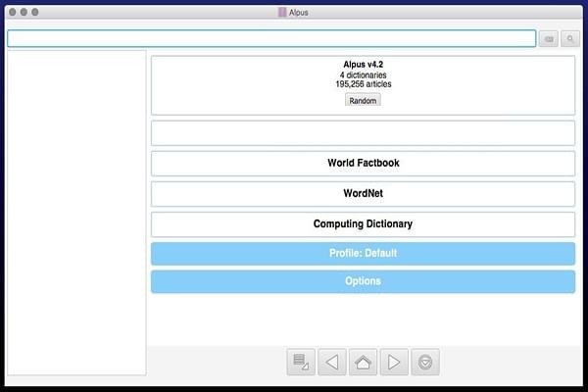Screen dimensions: 588x392
Task: Click the window's close button
Action: (13, 12)
